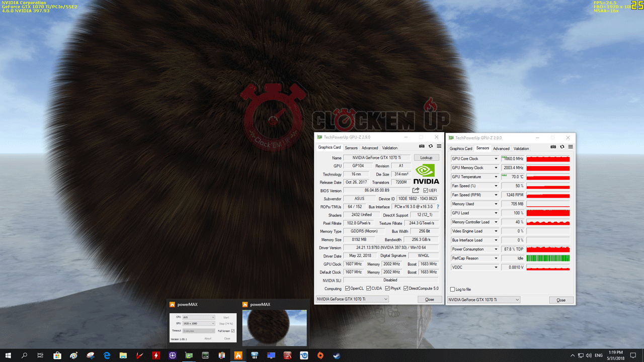Open the GPU Temperature sensor dropdown arrow
The image size is (644, 362).
[496, 177]
